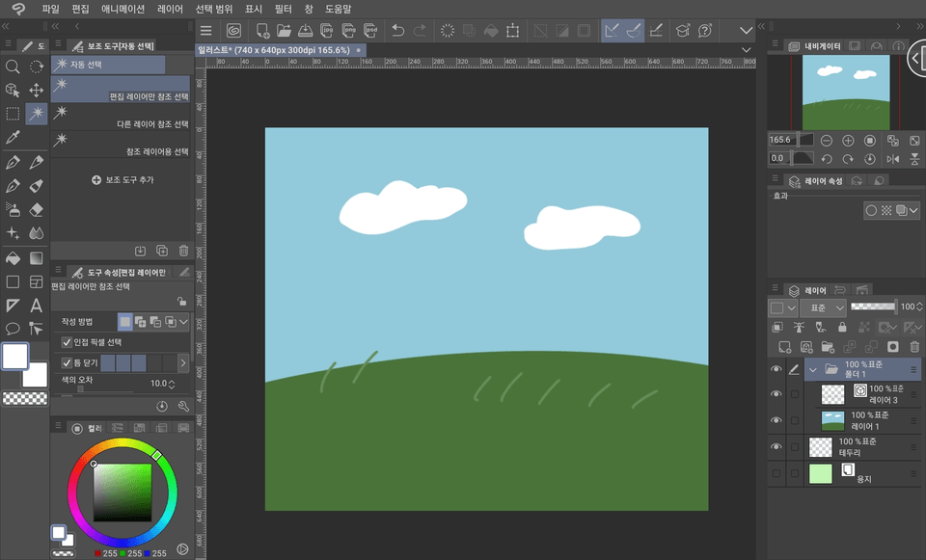Select the Eyedropper tool
The width and height of the screenshot is (926, 560).
click(x=13, y=138)
